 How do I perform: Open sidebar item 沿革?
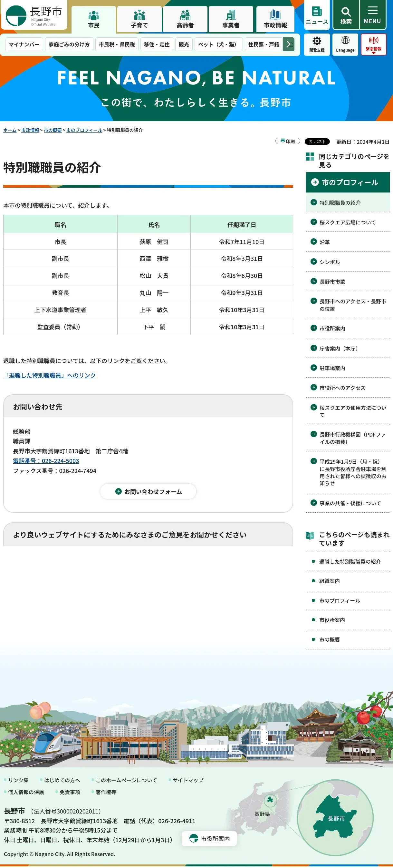pyautogui.click(x=348, y=242)
